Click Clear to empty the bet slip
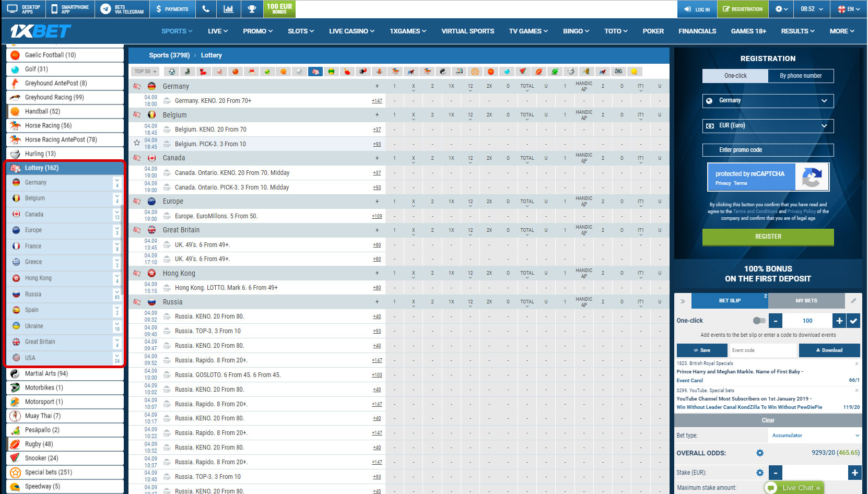This screenshot has width=868, height=494. (768, 420)
